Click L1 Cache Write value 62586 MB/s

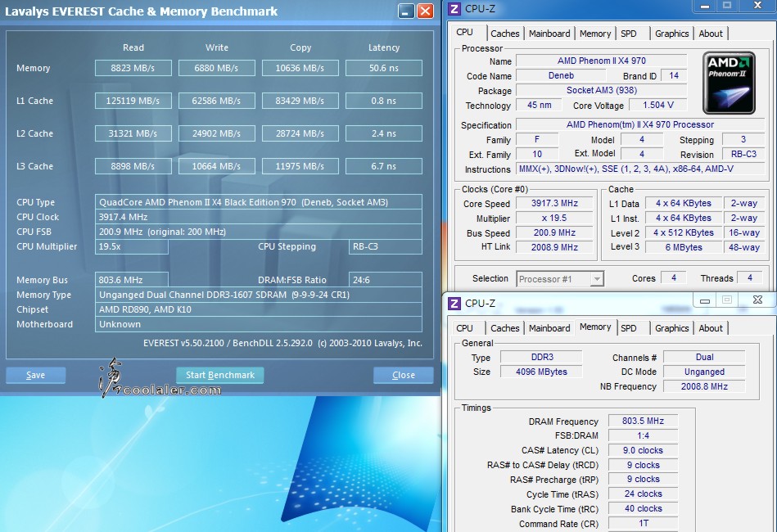point(216,101)
